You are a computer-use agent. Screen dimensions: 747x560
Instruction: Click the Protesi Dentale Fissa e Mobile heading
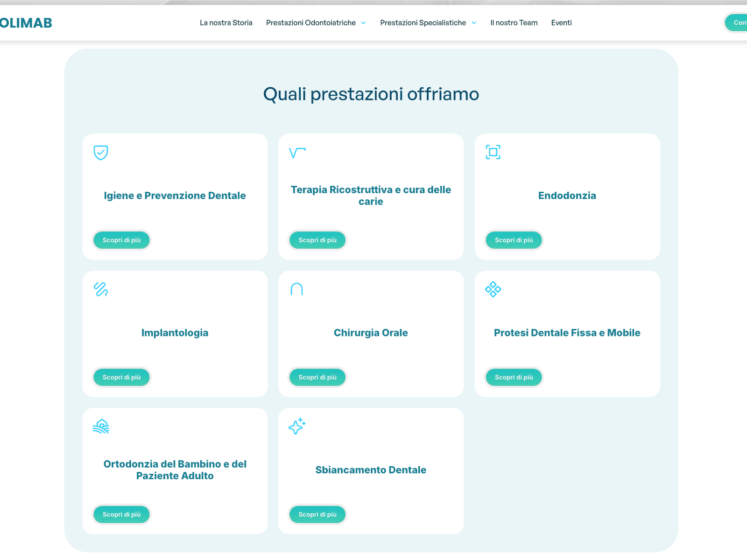[567, 333]
